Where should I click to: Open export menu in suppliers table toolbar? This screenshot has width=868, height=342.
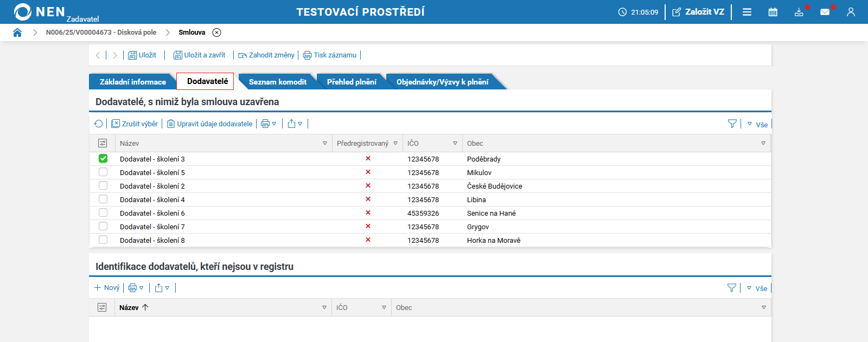[x=295, y=124]
